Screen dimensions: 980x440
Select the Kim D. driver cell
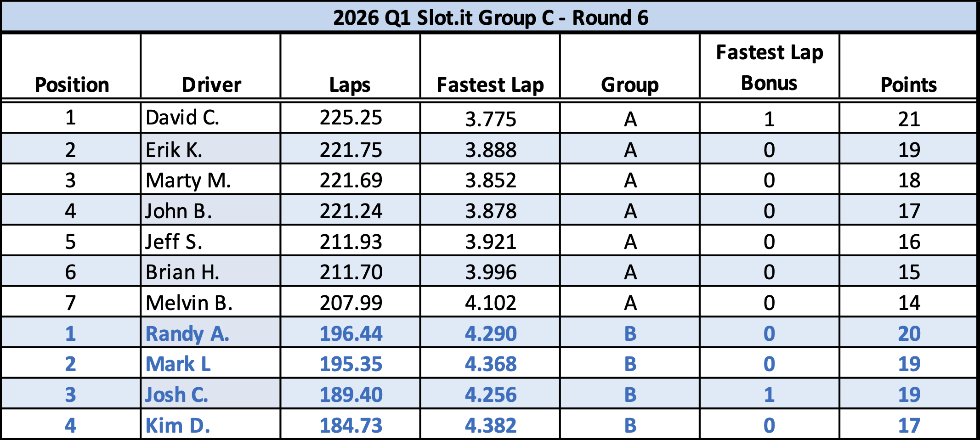178,426
